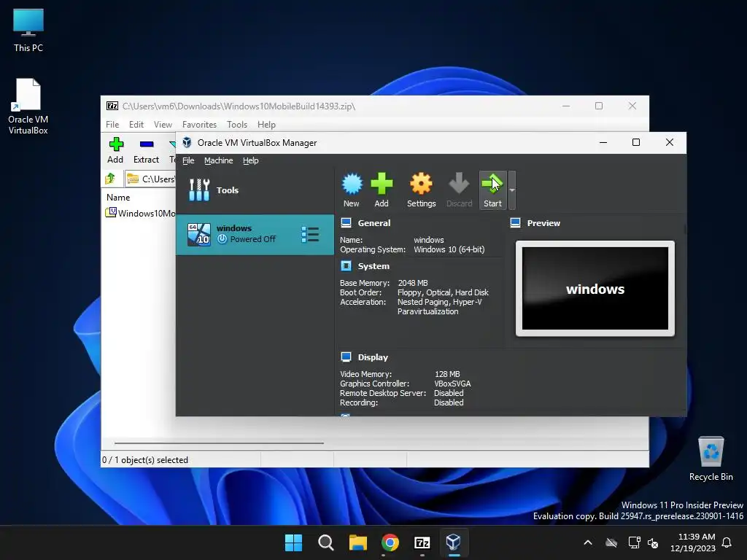
Task: Click the 7-Zip horizontal scrollbar
Action: tap(219, 443)
